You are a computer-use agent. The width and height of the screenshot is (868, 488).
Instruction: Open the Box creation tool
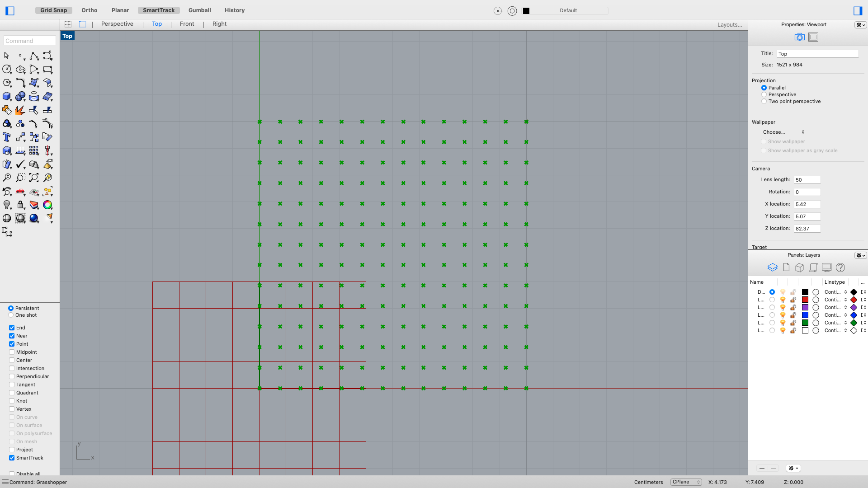pos(7,96)
